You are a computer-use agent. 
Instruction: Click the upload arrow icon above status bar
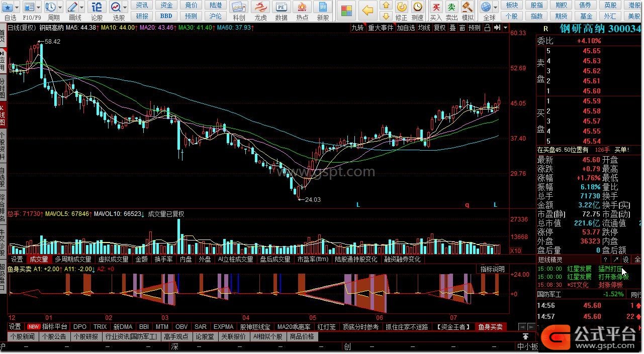pos(526,336)
